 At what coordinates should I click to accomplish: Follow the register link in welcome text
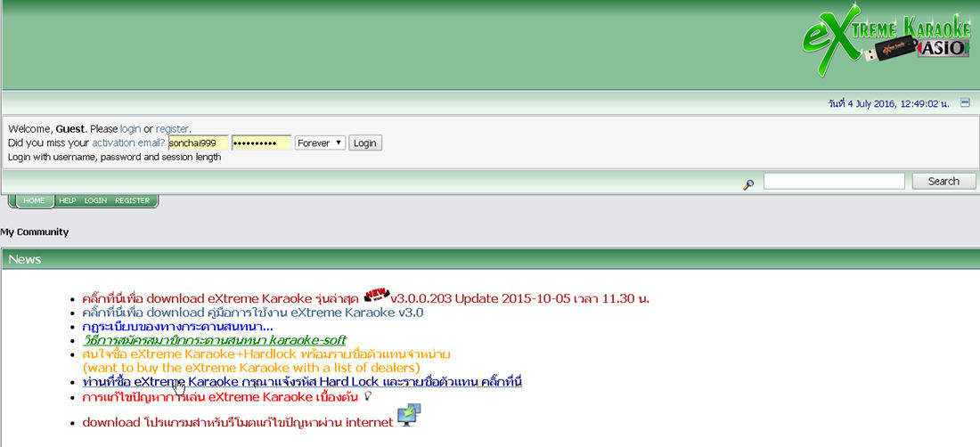[x=172, y=129]
